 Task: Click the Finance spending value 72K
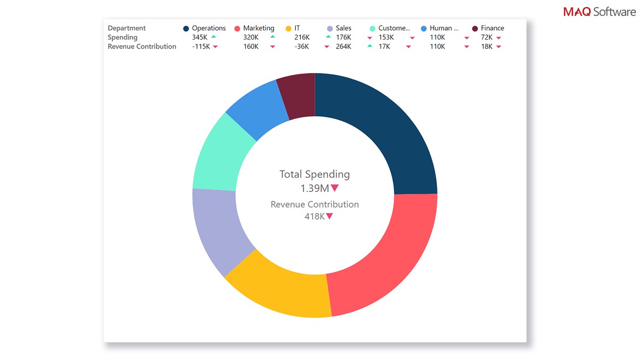487,37
